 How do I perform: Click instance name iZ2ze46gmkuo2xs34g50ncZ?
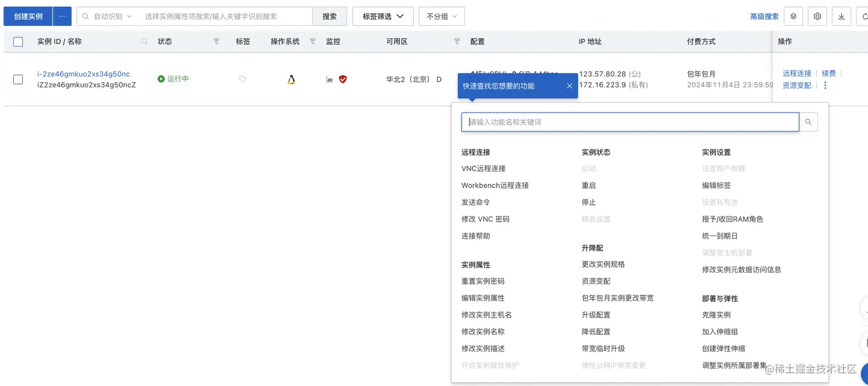[87, 85]
